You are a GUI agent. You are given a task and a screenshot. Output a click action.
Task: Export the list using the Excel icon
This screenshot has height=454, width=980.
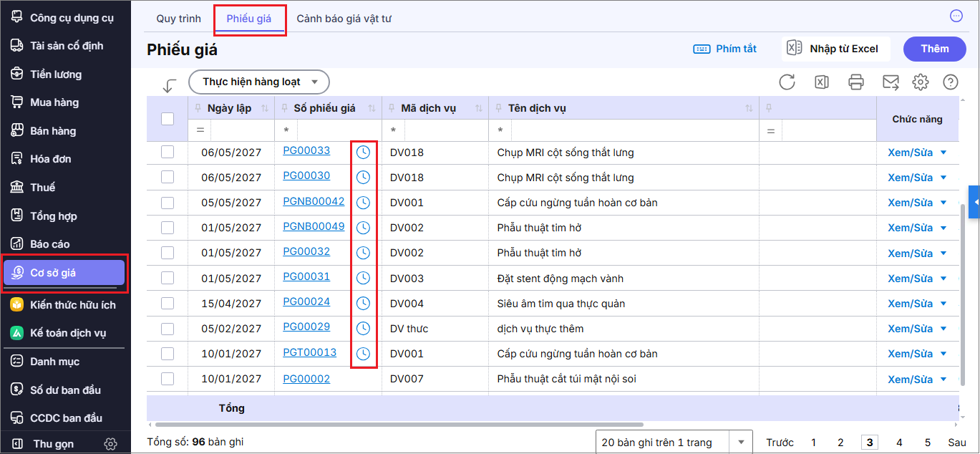(822, 82)
